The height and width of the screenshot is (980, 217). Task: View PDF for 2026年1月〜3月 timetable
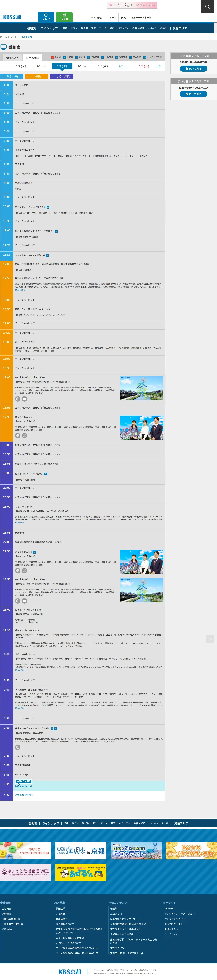[x=193, y=69]
